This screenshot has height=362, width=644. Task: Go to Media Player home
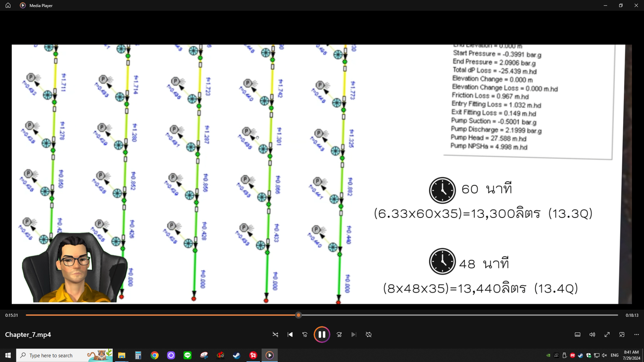point(8,5)
